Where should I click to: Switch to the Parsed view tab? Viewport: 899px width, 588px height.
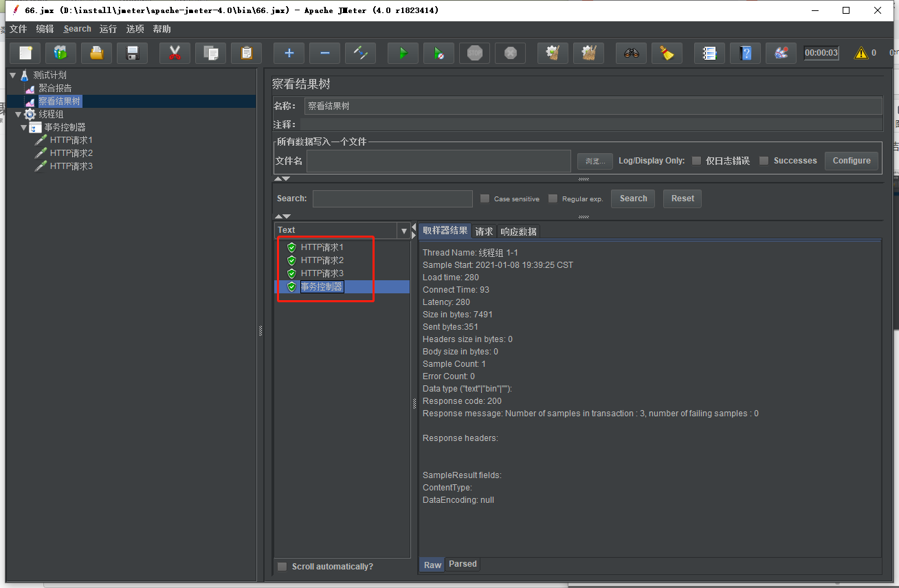pos(463,564)
